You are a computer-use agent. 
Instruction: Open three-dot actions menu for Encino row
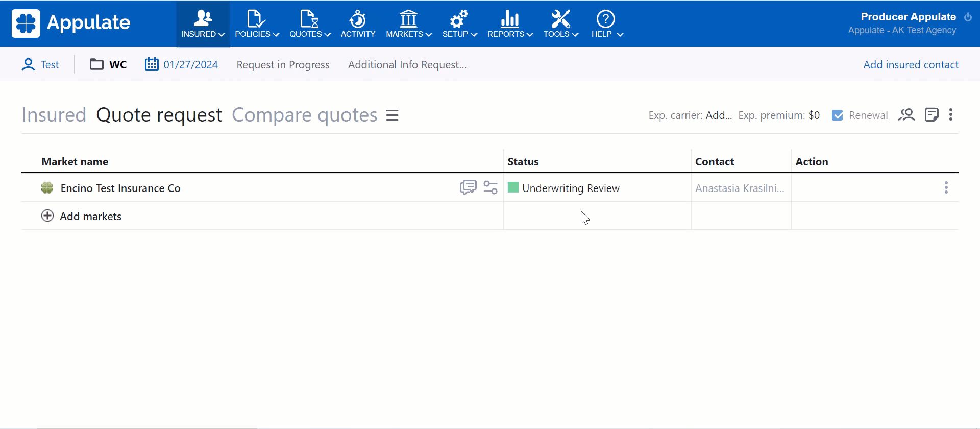[x=946, y=187]
